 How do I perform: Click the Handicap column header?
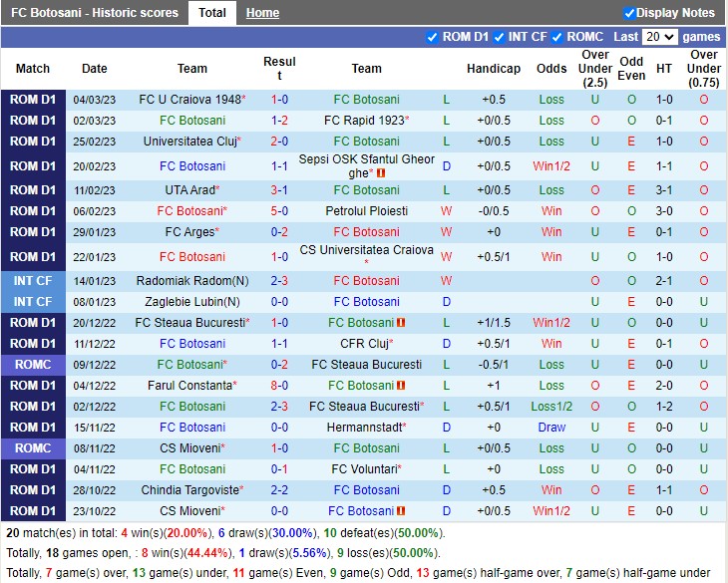(x=494, y=69)
